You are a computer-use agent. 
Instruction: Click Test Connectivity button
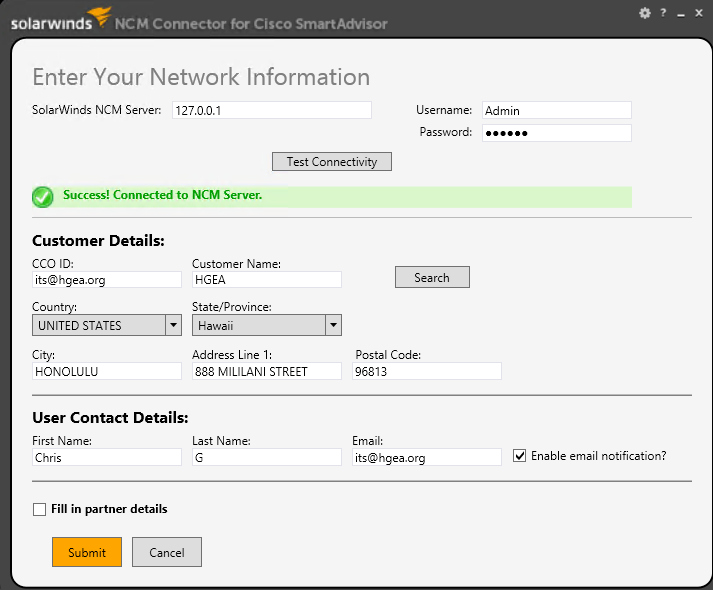332,161
